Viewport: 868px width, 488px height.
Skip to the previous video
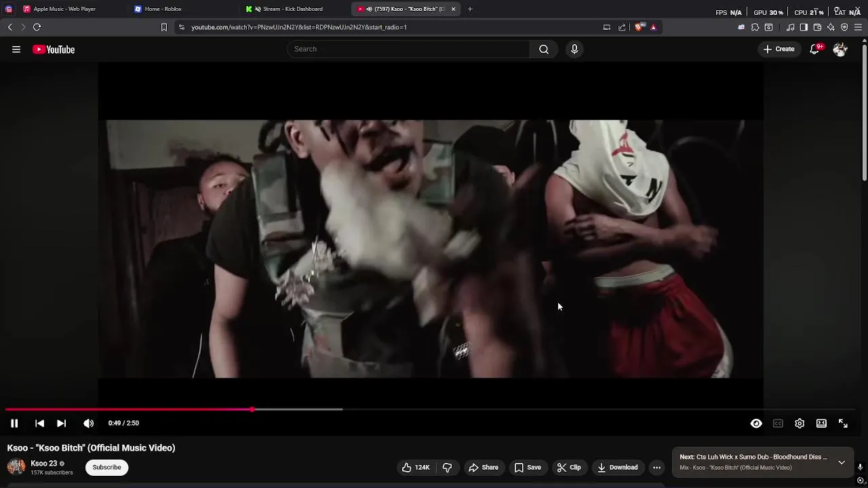coord(39,423)
